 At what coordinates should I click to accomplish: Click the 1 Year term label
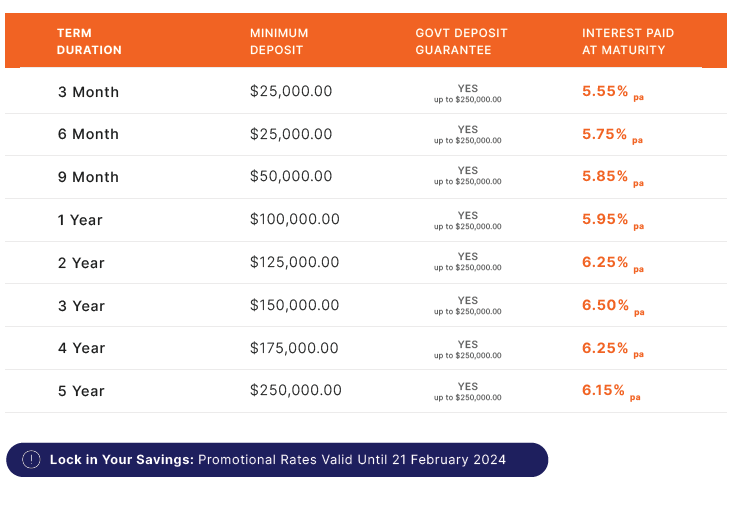click(80, 220)
